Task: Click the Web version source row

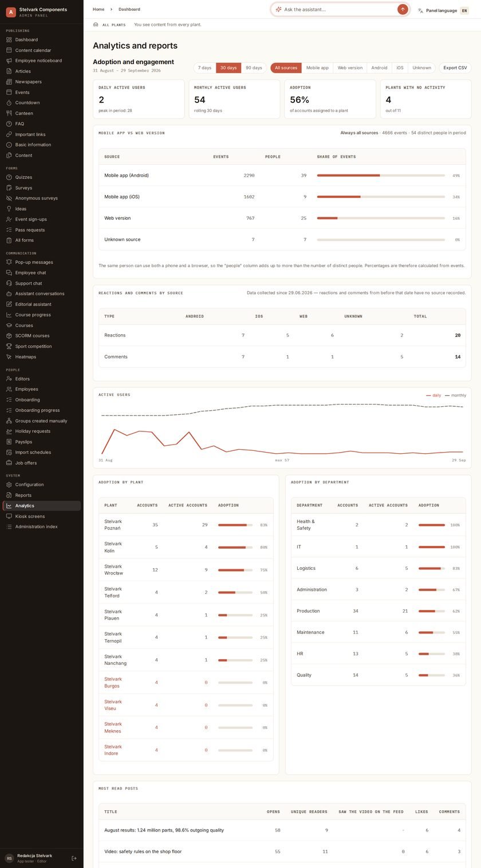Action: [282, 218]
